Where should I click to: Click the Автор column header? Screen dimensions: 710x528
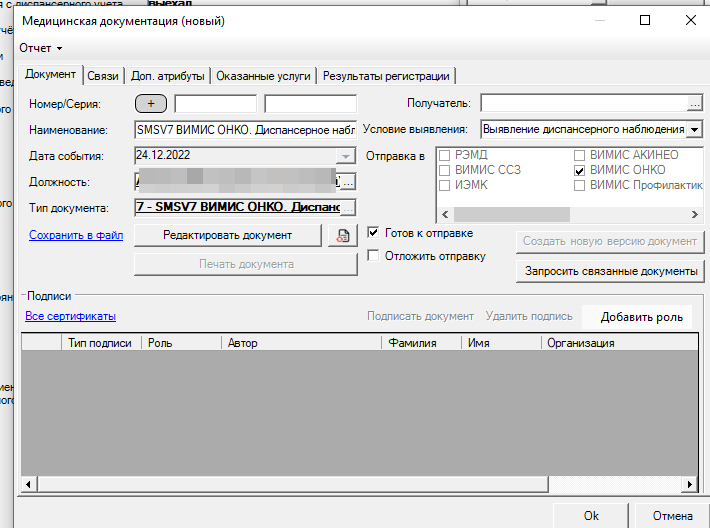(302, 343)
